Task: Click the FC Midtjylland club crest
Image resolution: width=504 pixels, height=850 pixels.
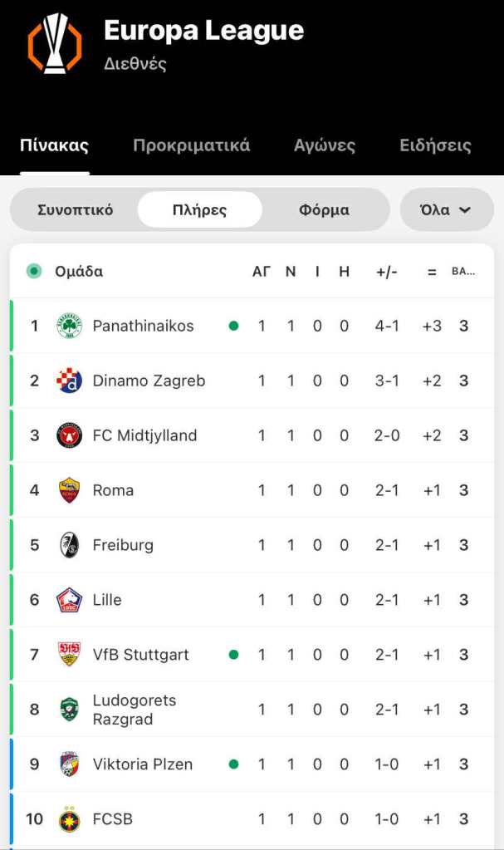Action: tap(69, 435)
